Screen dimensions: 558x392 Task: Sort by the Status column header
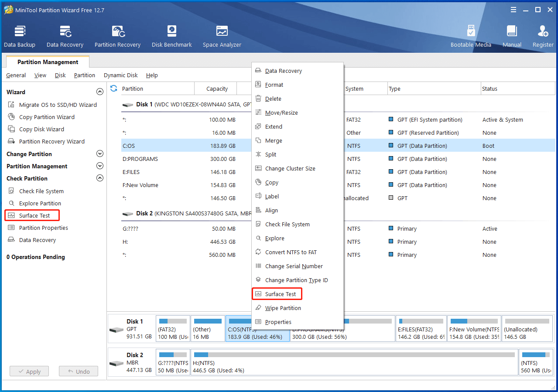[518, 89]
